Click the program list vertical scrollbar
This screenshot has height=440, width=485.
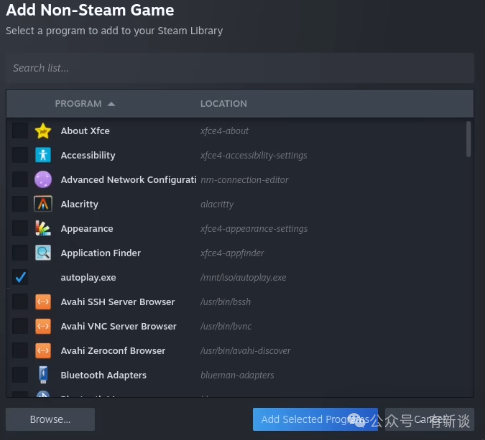468,139
